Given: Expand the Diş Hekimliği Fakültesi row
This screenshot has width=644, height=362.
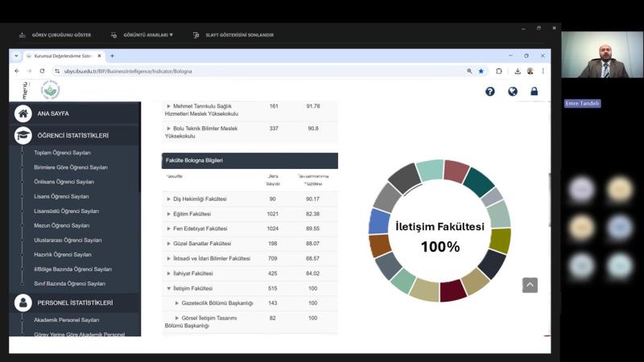Looking at the screenshot, I should (x=169, y=199).
